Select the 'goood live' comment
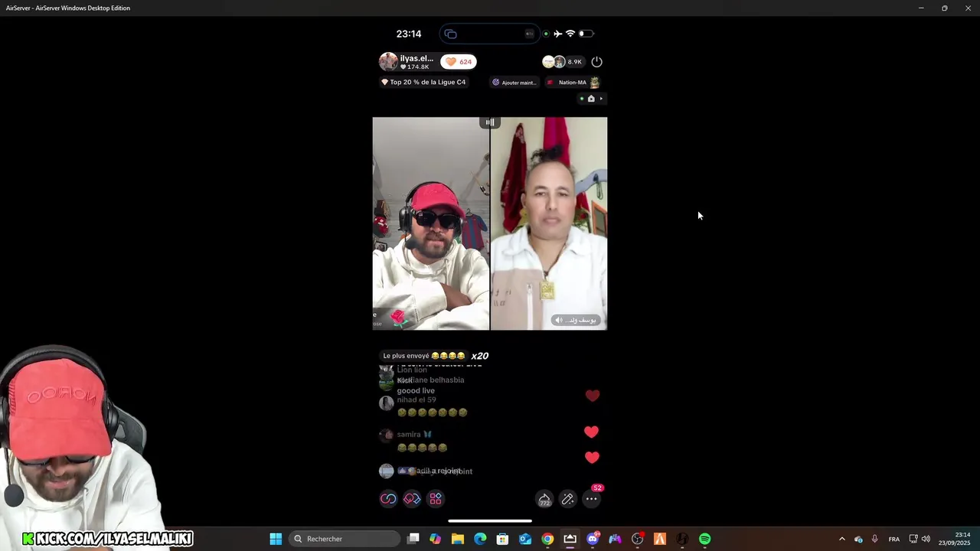The image size is (980, 551). (416, 391)
